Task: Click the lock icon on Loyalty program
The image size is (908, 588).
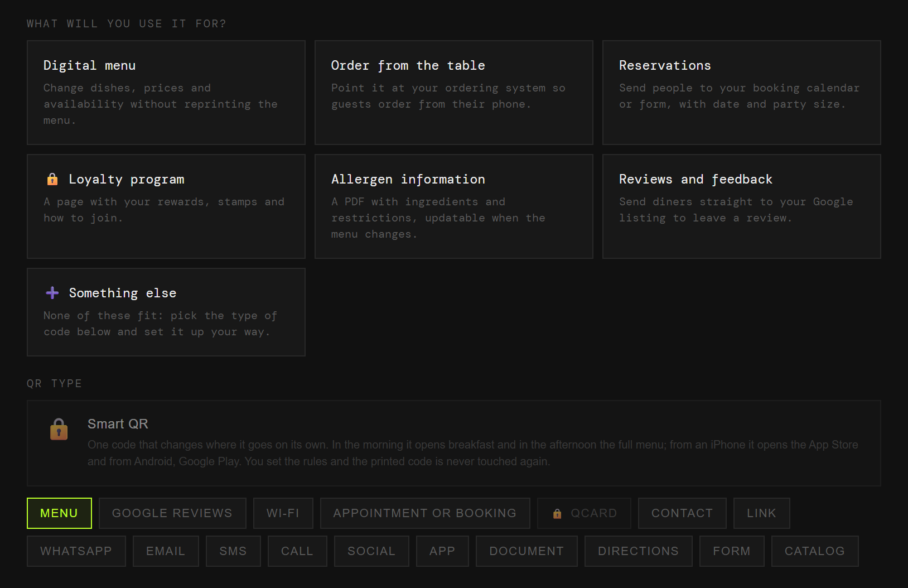Action: tap(52, 179)
